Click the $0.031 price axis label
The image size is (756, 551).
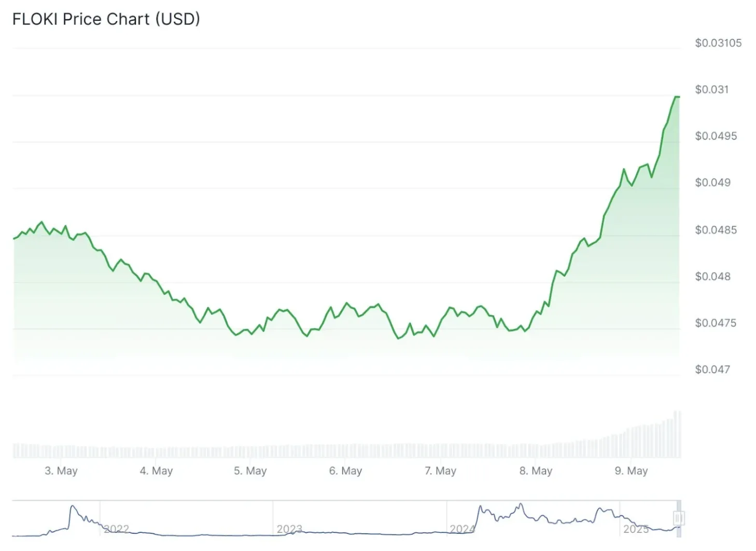pyautogui.click(x=711, y=90)
